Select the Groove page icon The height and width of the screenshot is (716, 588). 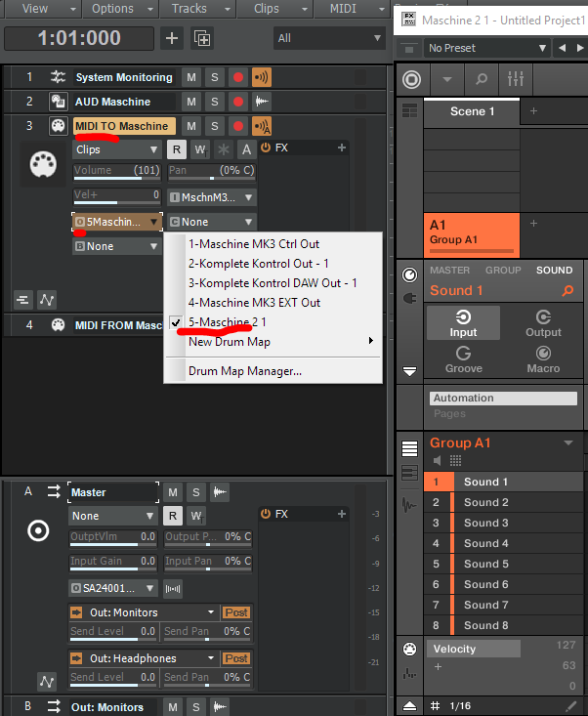tap(463, 359)
